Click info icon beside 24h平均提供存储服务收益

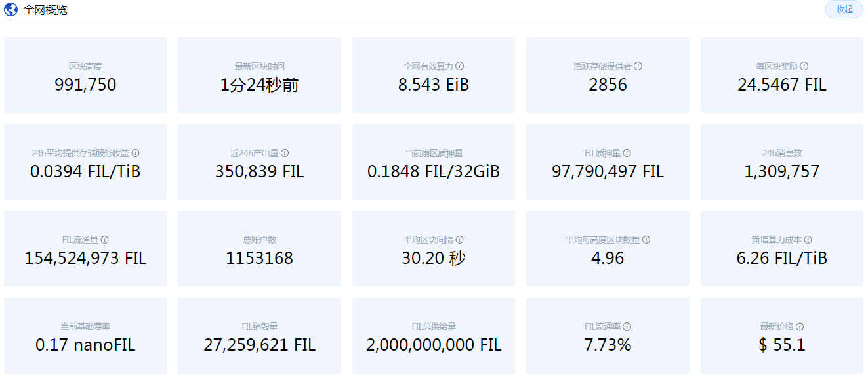point(135,153)
